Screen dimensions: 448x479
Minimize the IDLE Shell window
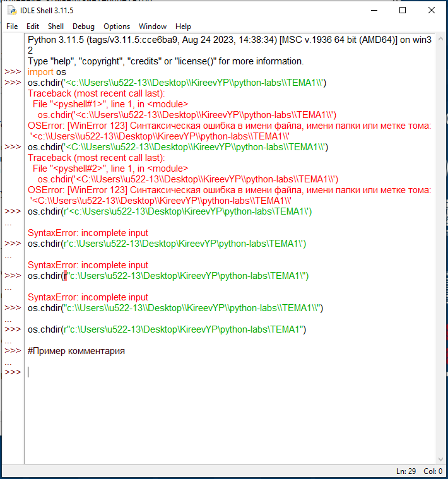click(374, 10)
